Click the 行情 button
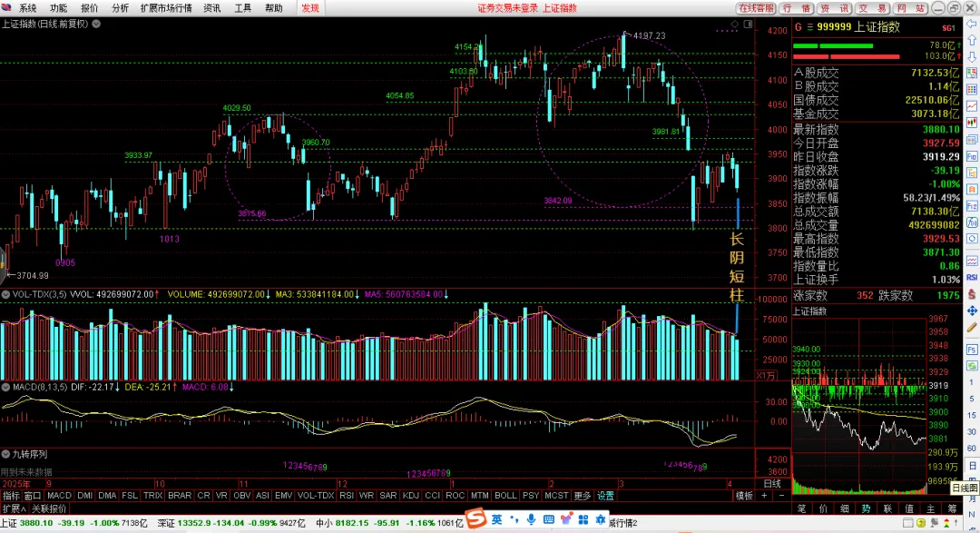980x533 pixels. (x=797, y=8)
